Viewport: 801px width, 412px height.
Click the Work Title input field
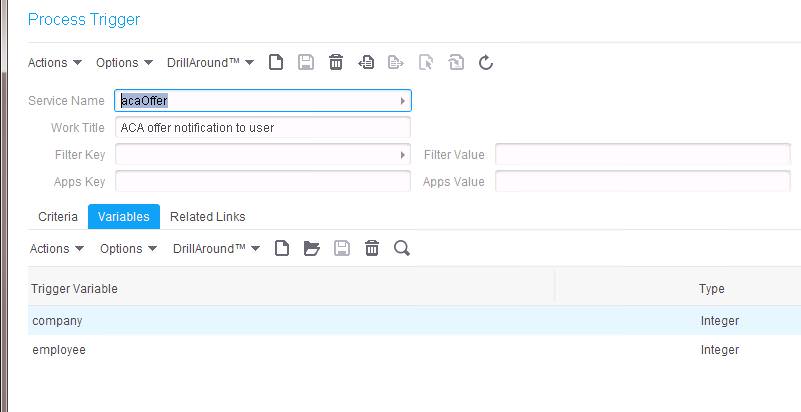coord(263,128)
